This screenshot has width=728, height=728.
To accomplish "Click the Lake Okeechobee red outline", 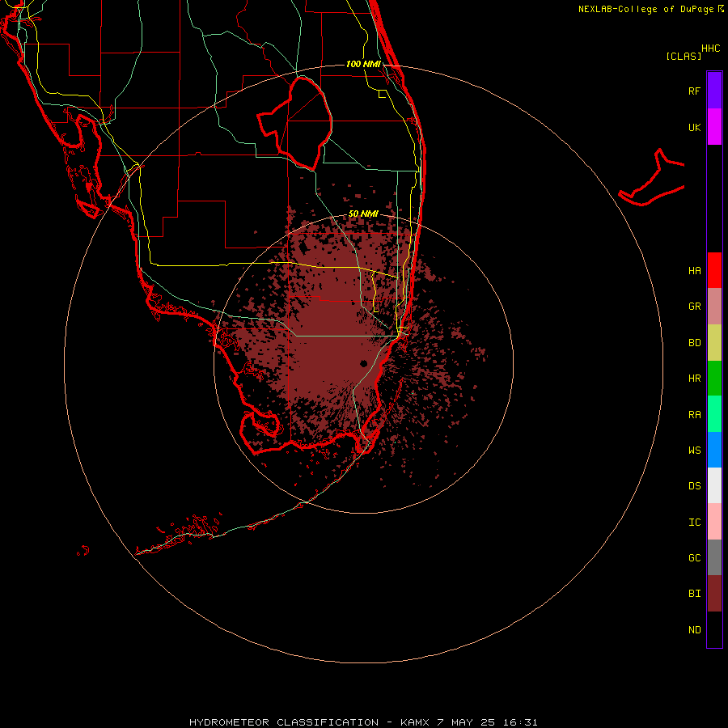I will pos(294,123).
